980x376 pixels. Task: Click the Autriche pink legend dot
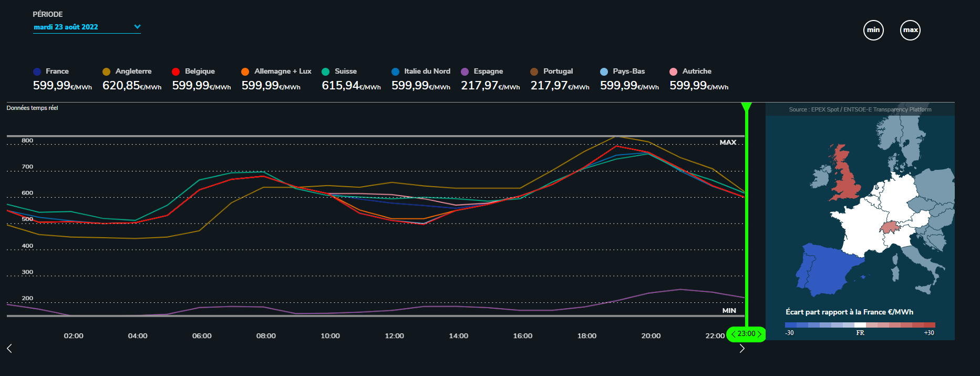(673, 72)
